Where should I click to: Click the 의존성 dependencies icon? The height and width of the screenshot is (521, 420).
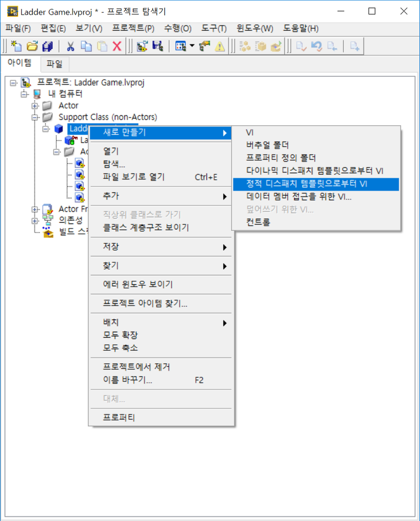[x=48, y=220]
